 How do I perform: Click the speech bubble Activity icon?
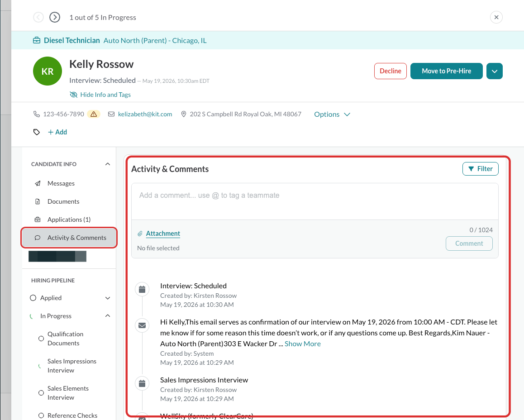tap(38, 238)
